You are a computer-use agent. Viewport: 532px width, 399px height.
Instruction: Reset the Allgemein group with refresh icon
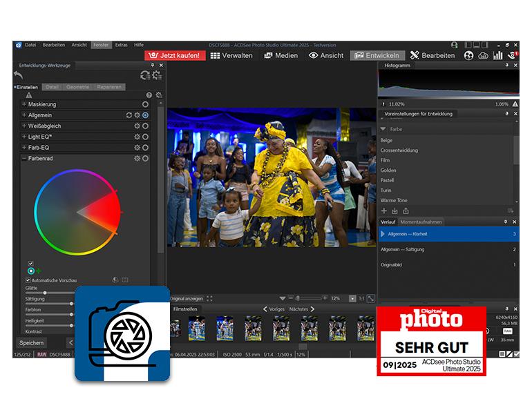coord(129,115)
